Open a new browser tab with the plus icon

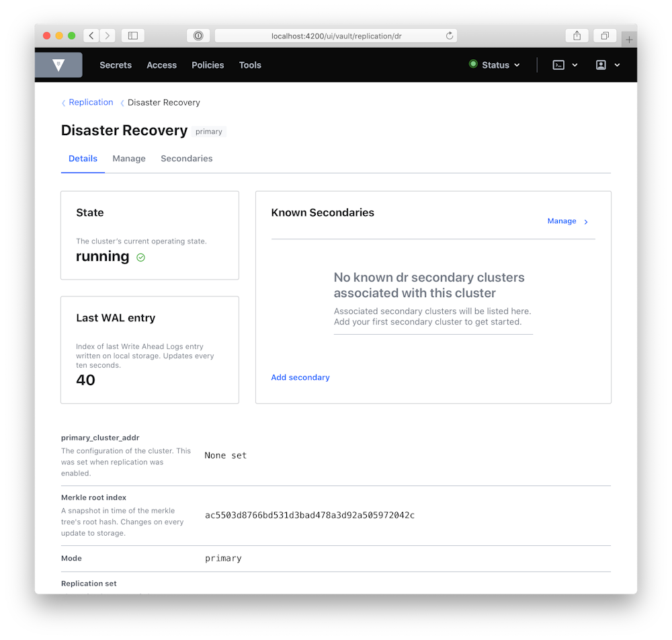point(629,38)
